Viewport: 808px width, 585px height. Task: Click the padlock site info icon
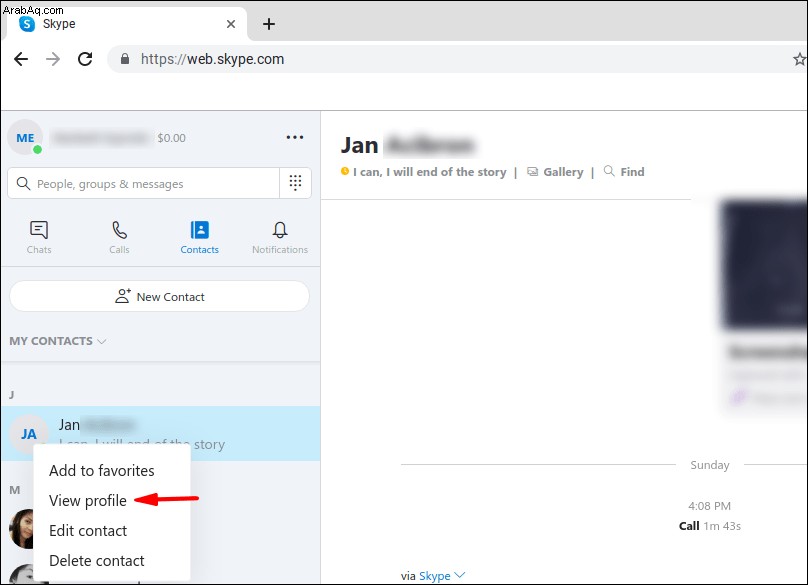pyautogui.click(x=125, y=59)
